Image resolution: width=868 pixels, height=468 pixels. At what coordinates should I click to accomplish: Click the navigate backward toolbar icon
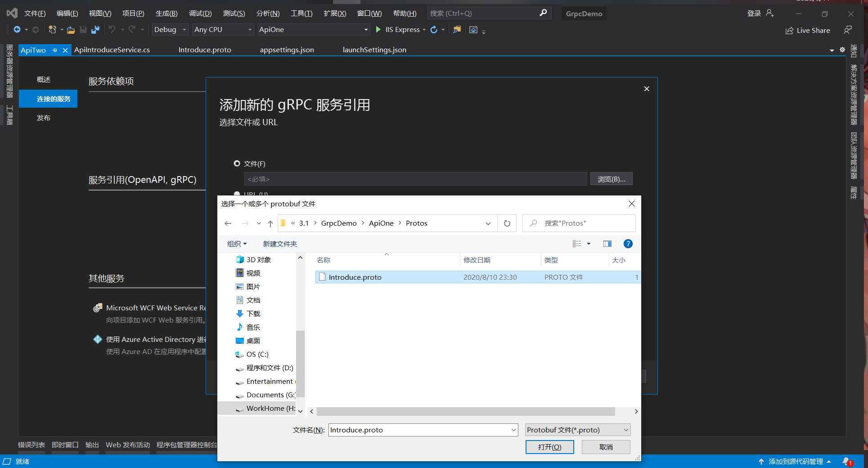(17, 30)
